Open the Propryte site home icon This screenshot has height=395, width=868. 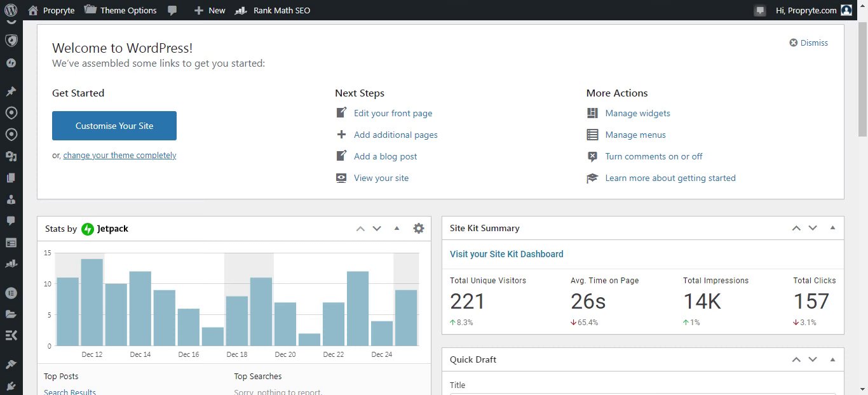pyautogui.click(x=32, y=10)
